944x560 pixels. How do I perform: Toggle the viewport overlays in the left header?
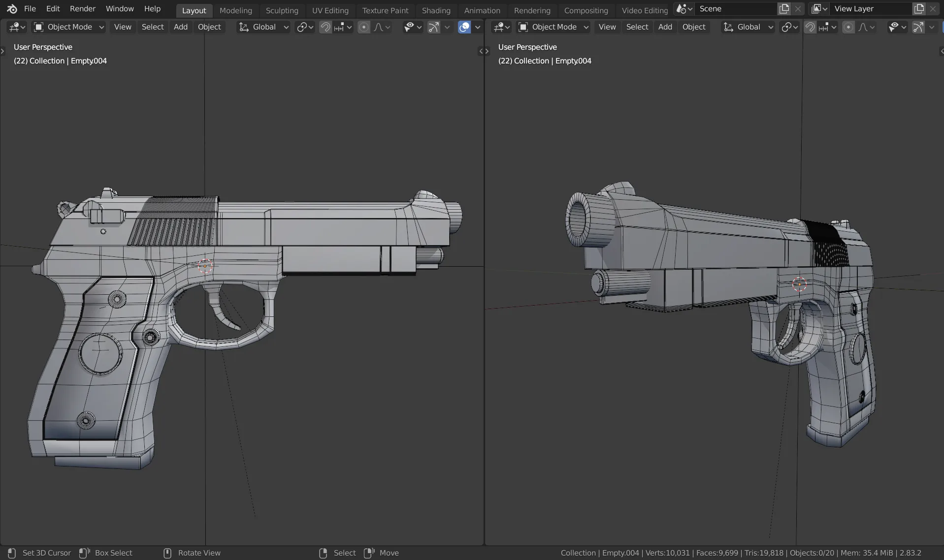point(464,27)
